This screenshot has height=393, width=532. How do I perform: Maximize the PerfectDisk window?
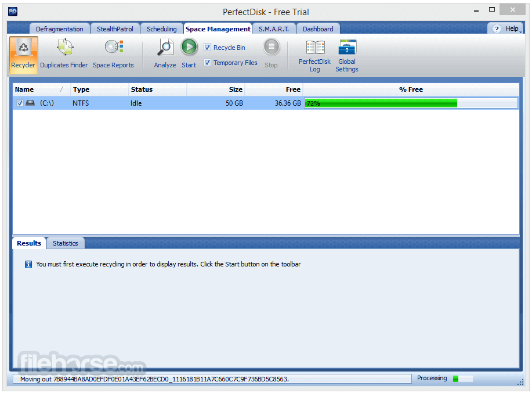pyautogui.click(x=492, y=10)
